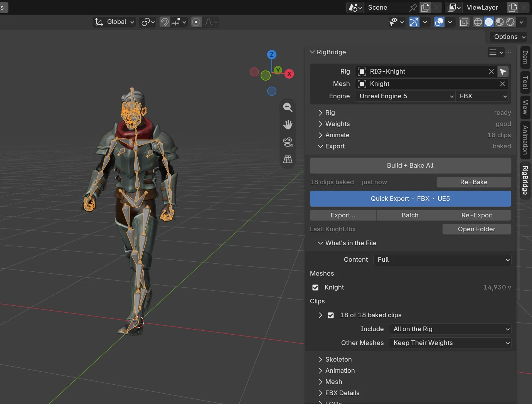This screenshot has height=404, width=532.
Task: Open the Item sidebar tab
Action: pos(525,57)
